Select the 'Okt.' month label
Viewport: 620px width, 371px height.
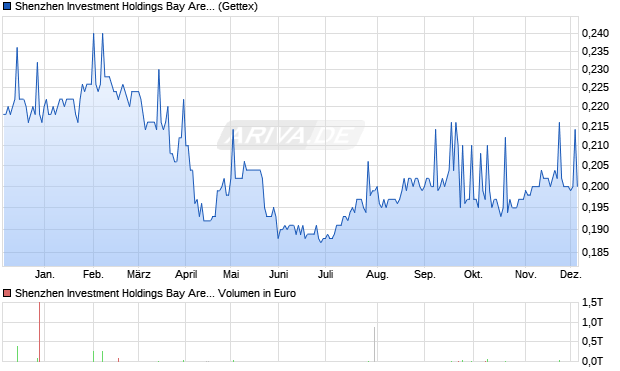coord(473,274)
